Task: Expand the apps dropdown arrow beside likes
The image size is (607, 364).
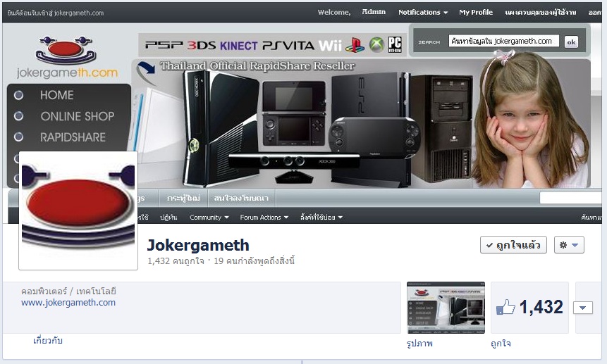Action: 583,308
